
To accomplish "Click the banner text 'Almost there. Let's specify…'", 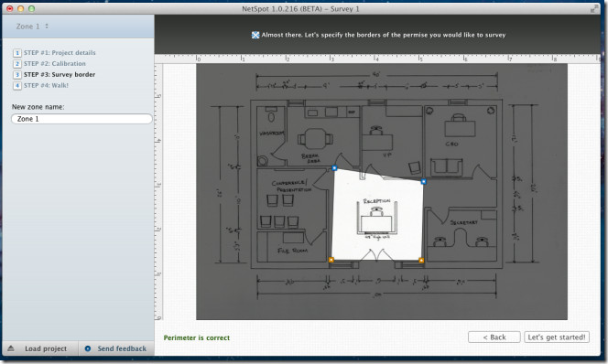I will [384, 35].
